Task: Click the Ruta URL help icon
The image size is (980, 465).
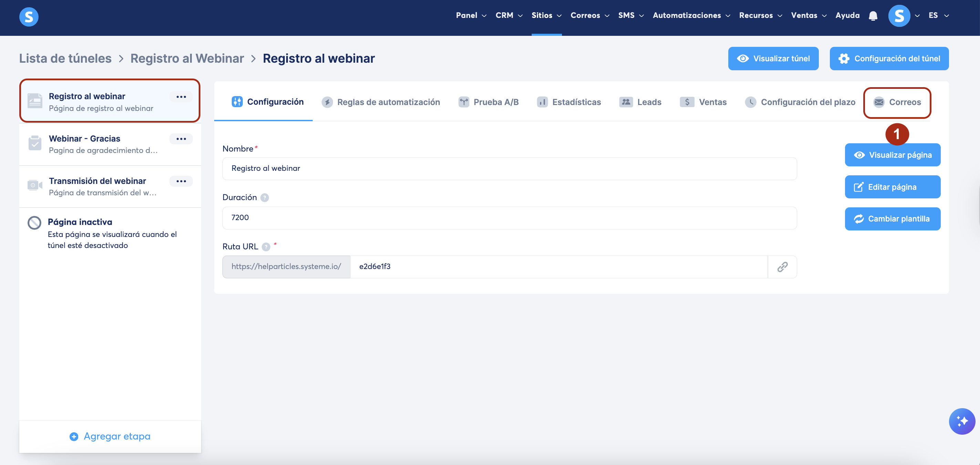Action: pyautogui.click(x=266, y=247)
